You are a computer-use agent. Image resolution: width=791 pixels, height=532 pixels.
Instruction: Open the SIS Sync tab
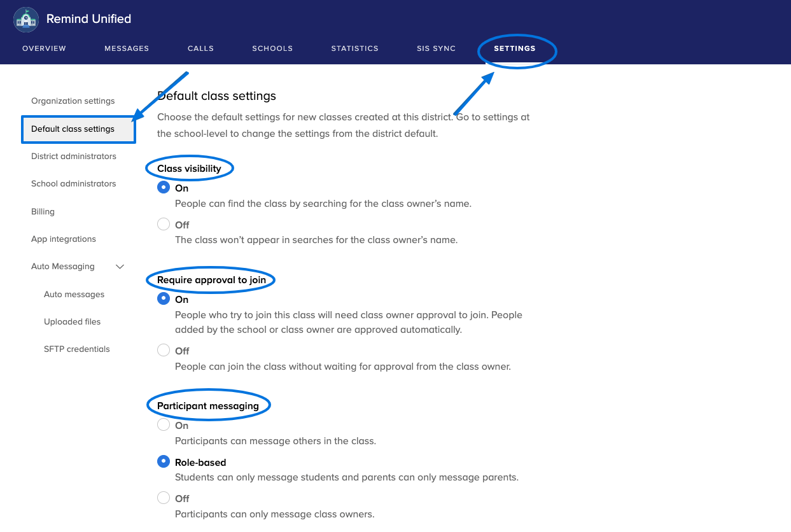pos(436,48)
